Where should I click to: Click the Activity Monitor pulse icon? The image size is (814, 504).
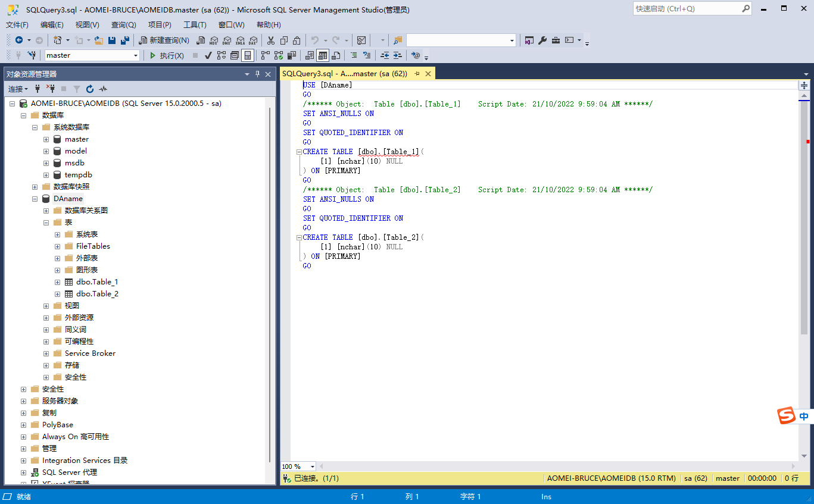coord(103,89)
